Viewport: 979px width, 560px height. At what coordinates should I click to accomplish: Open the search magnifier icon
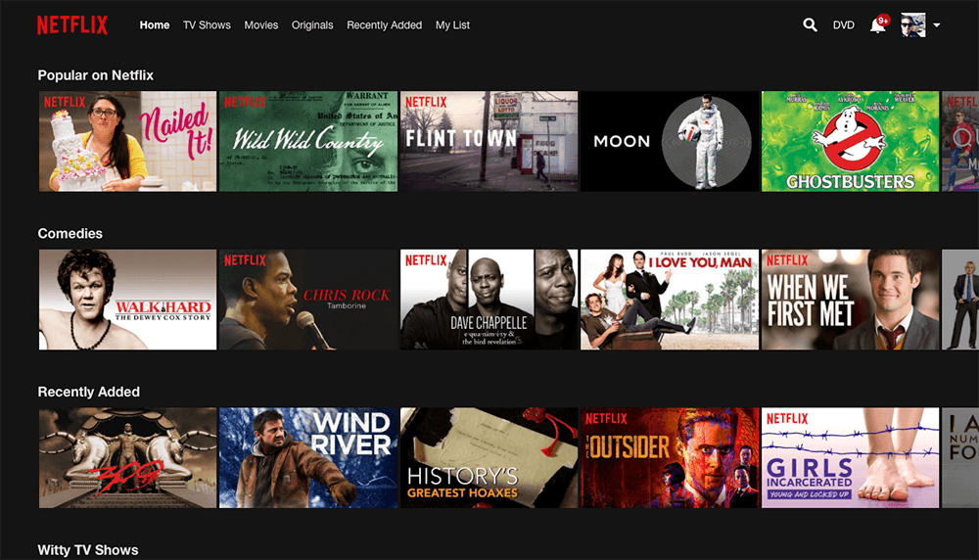810,25
